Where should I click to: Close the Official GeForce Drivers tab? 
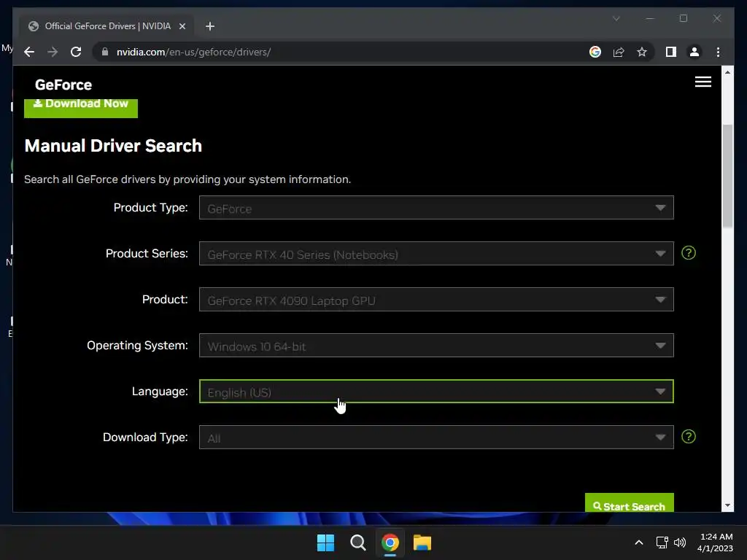click(x=182, y=26)
